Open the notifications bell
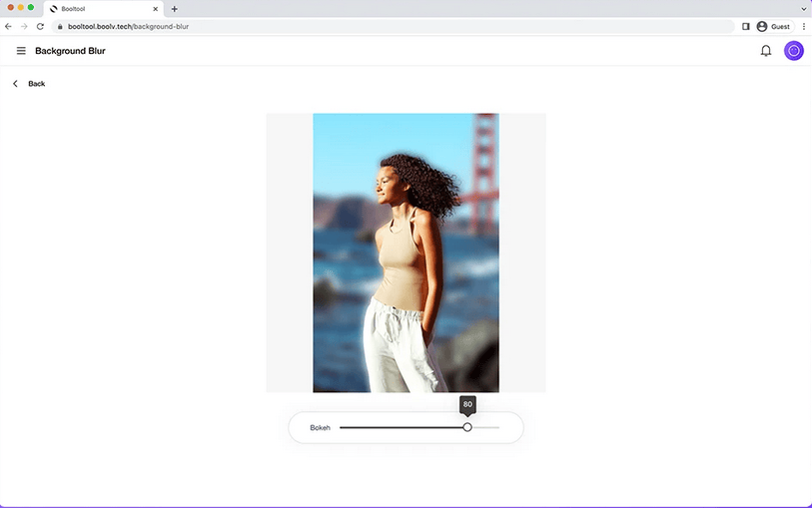 (x=766, y=51)
